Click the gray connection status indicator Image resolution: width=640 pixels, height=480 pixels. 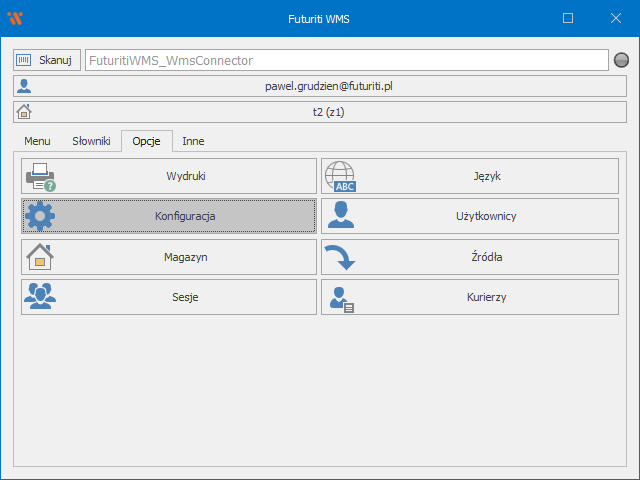(621, 60)
